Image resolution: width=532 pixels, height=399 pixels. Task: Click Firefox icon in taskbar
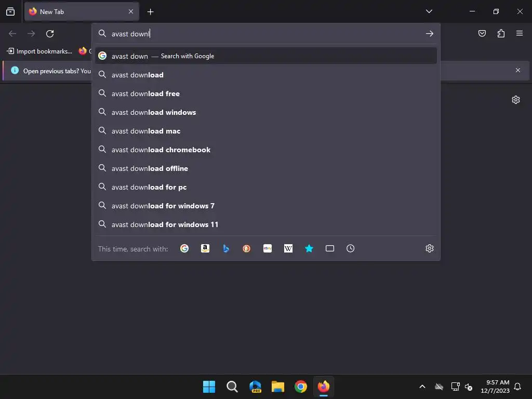click(323, 387)
